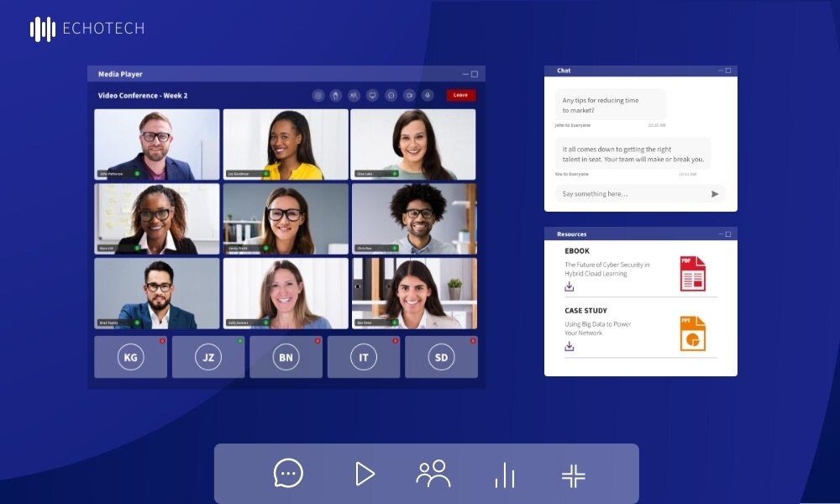Image resolution: width=840 pixels, height=504 pixels.
Task: Minimize the Resources window
Action: 721,234
